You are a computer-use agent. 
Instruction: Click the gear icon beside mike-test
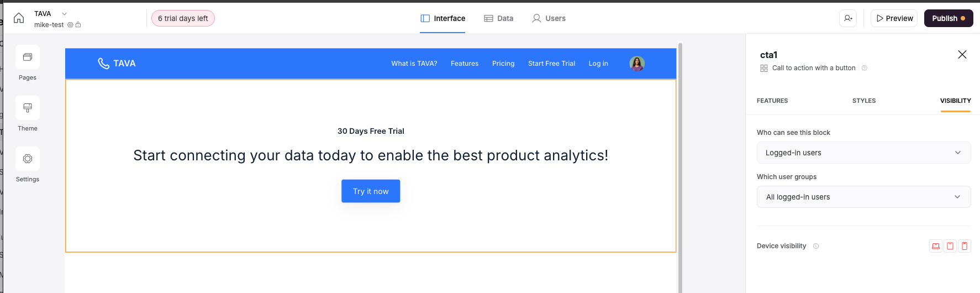pyautogui.click(x=70, y=25)
